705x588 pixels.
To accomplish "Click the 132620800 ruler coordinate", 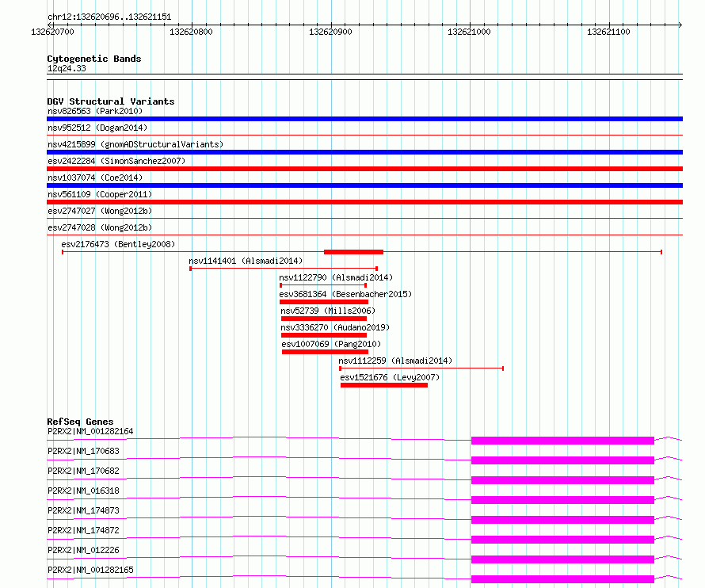I will click(191, 32).
